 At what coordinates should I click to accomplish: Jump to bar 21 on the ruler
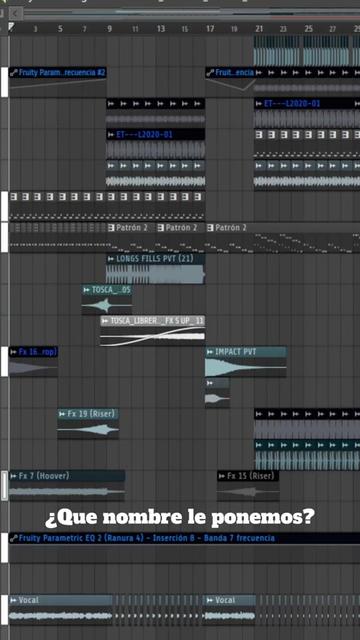pos(259,29)
